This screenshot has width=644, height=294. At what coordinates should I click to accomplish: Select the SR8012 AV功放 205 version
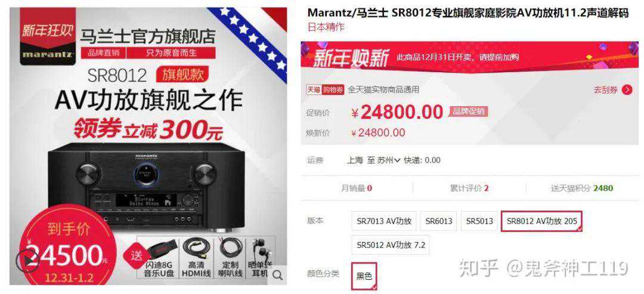point(541,221)
